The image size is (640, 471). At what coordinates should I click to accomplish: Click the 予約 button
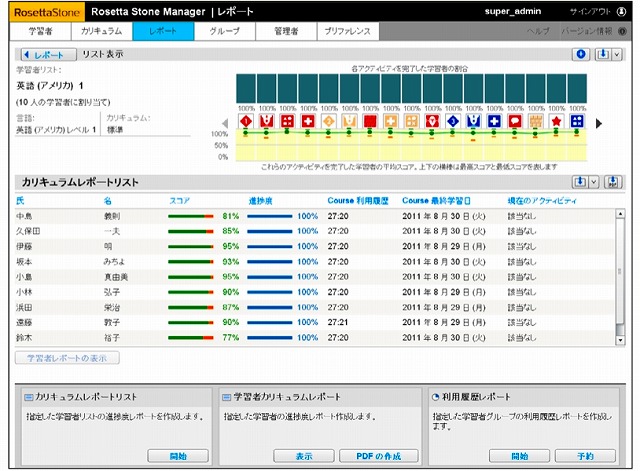tap(585, 456)
